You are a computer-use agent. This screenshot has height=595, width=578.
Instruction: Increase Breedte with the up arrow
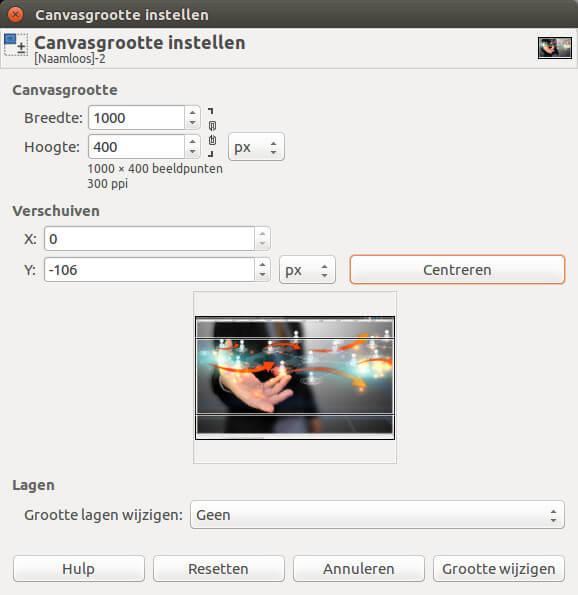pos(192,112)
